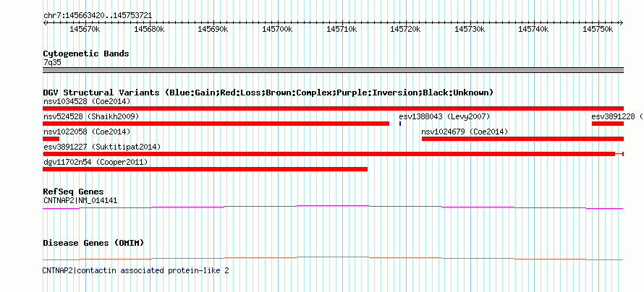Open variant nsv1022058 (Coe2014) label
644x292 pixels.
[87, 132]
